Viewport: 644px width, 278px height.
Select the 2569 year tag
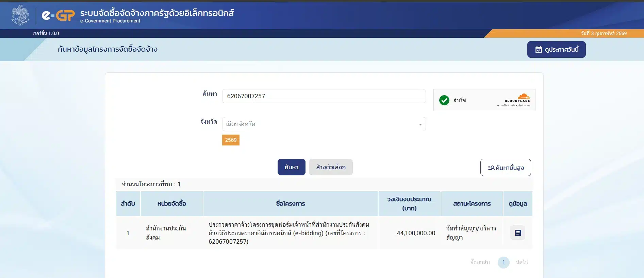(x=231, y=140)
